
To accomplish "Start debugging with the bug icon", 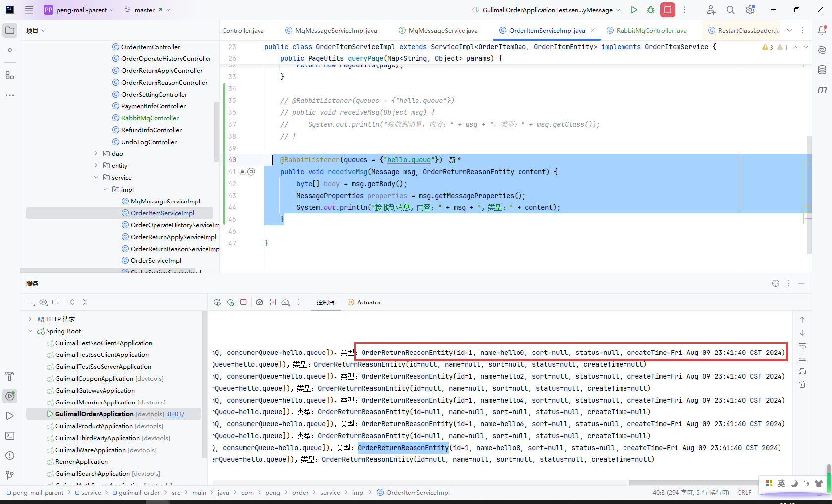I will click(x=651, y=10).
